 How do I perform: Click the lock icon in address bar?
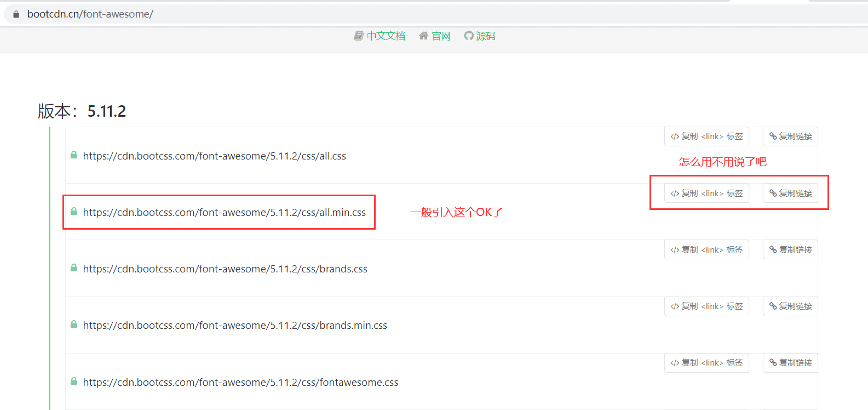pyautogui.click(x=16, y=14)
